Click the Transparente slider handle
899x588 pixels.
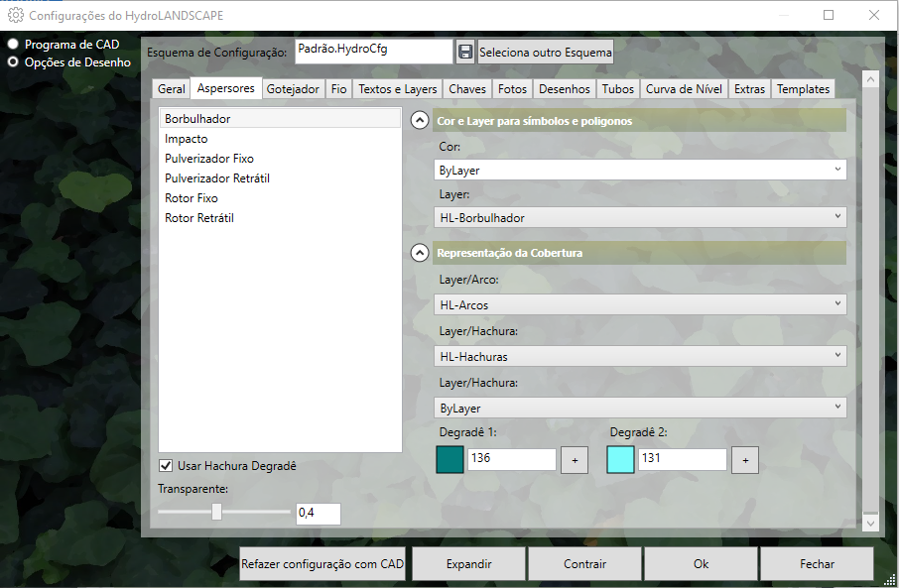(216, 512)
